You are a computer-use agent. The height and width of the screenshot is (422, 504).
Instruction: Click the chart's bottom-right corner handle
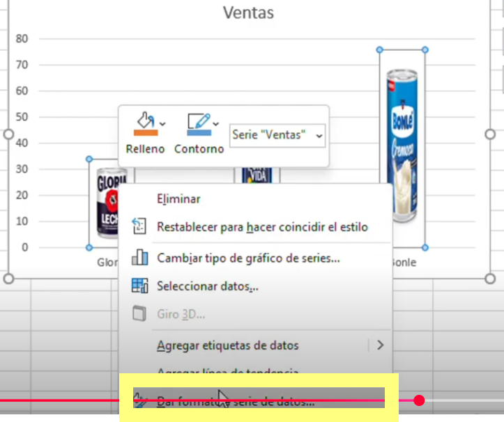click(490, 279)
